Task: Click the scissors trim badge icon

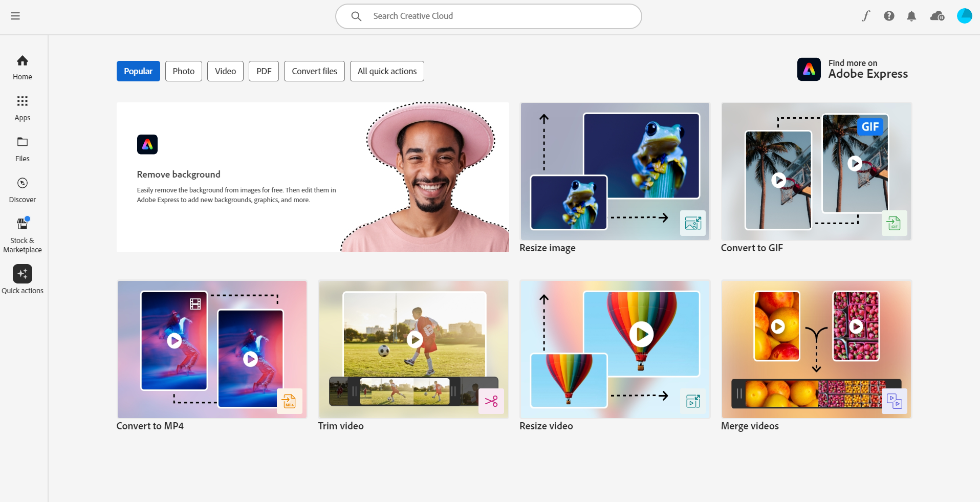Action: 491,401
